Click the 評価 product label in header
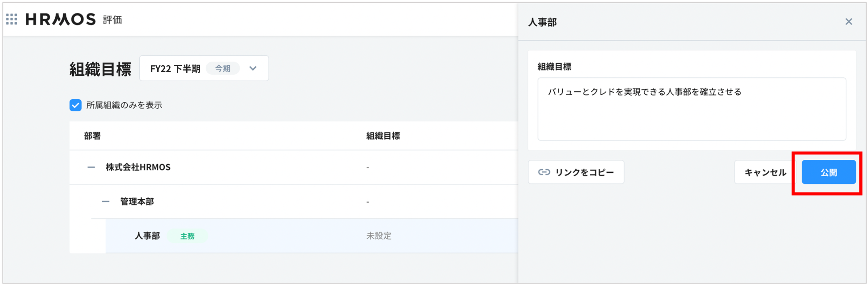 tap(112, 20)
